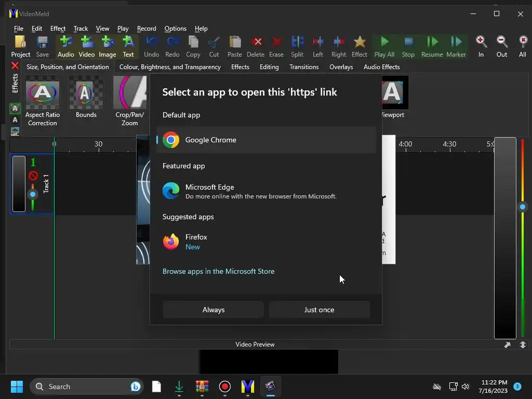Toggle the Track 1 mute icon
Viewport: 532px width, 399px height.
tap(33, 176)
